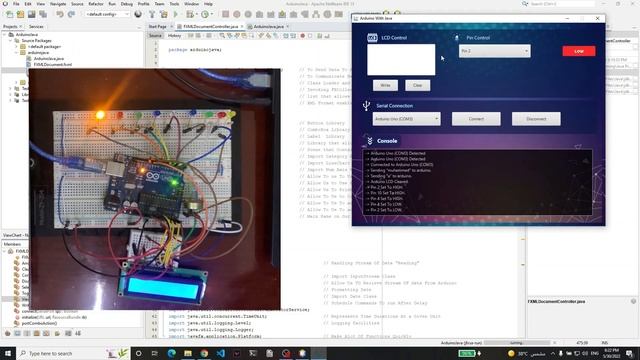Switch to the History editor view
The height and width of the screenshot is (360, 640).
click(x=174, y=36)
